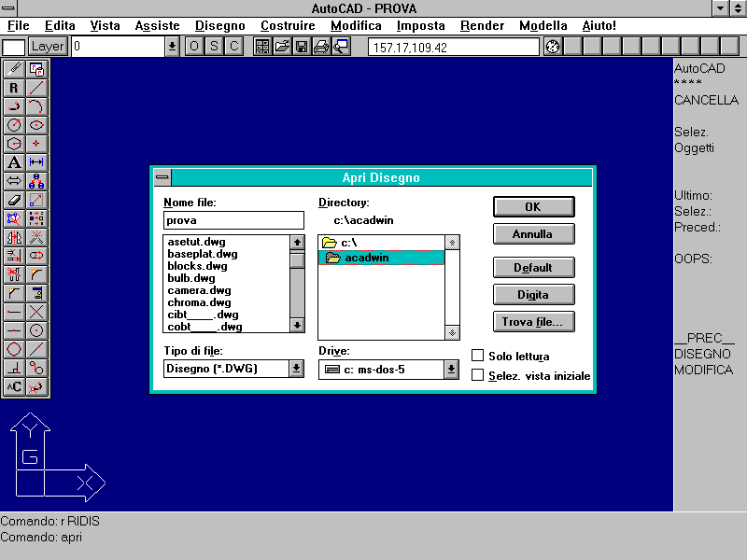747x560 pixels.
Task: Toggle the Ortho 'O' toolbar button
Action: coord(194,46)
